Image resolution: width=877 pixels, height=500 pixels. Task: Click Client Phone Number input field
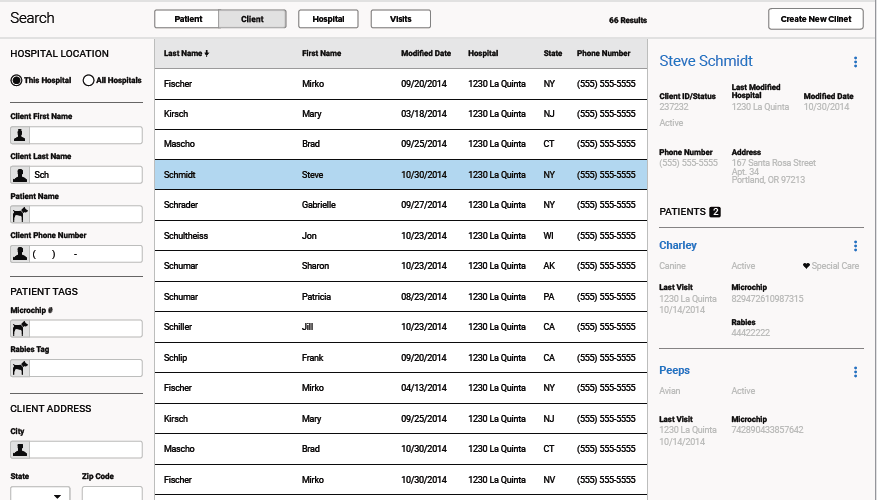tap(86, 254)
